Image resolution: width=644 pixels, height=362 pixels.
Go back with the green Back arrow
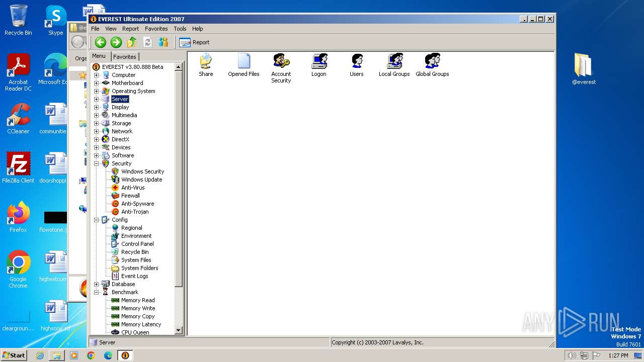pyautogui.click(x=101, y=42)
